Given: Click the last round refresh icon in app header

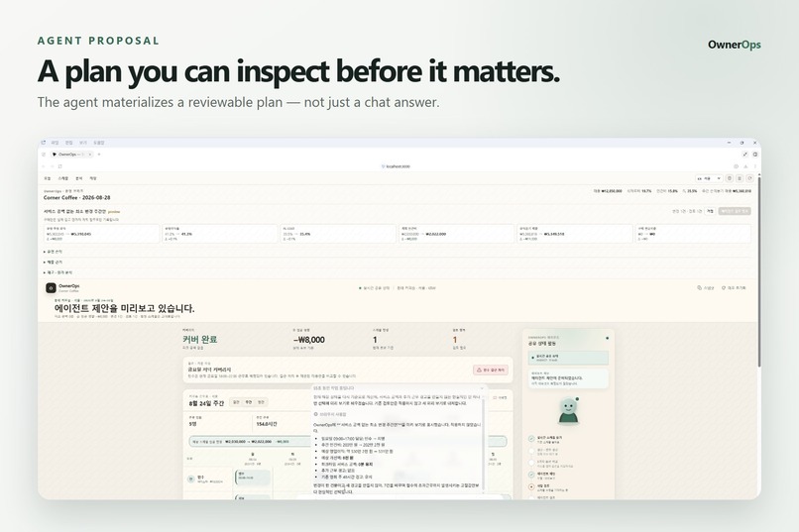Looking at the screenshot, I should point(749,178).
